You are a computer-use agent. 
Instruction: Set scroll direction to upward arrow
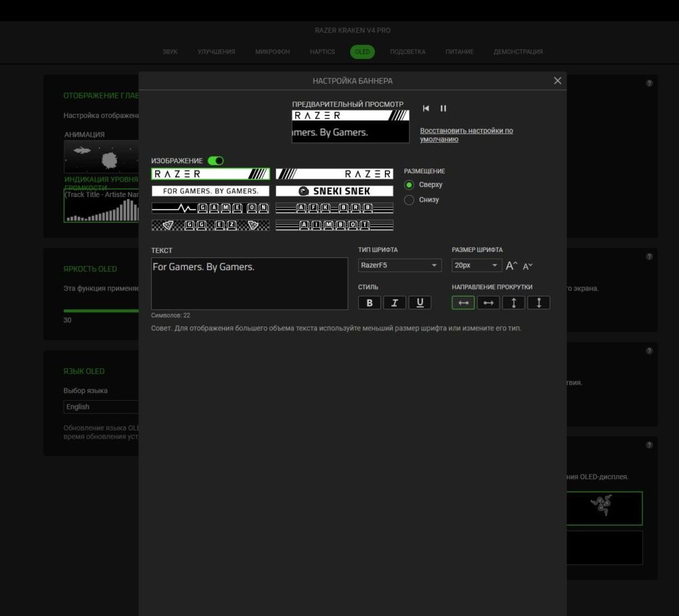(x=514, y=303)
